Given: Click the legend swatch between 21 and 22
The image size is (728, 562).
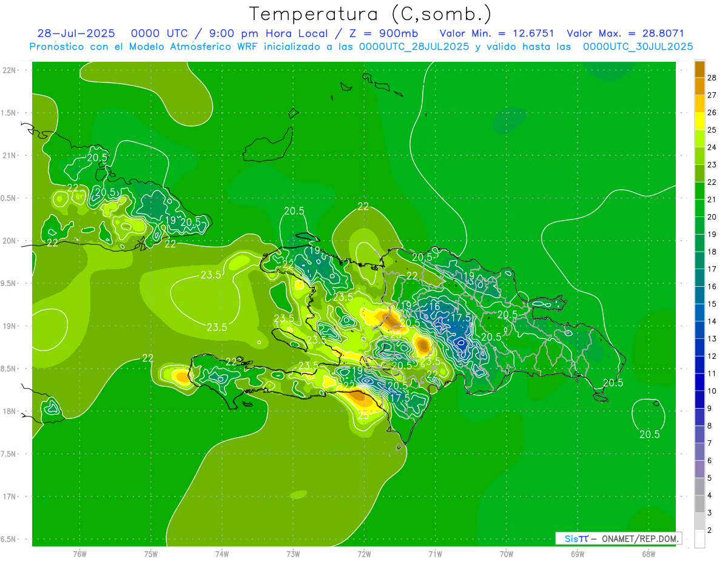Looking at the screenshot, I should [699, 191].
